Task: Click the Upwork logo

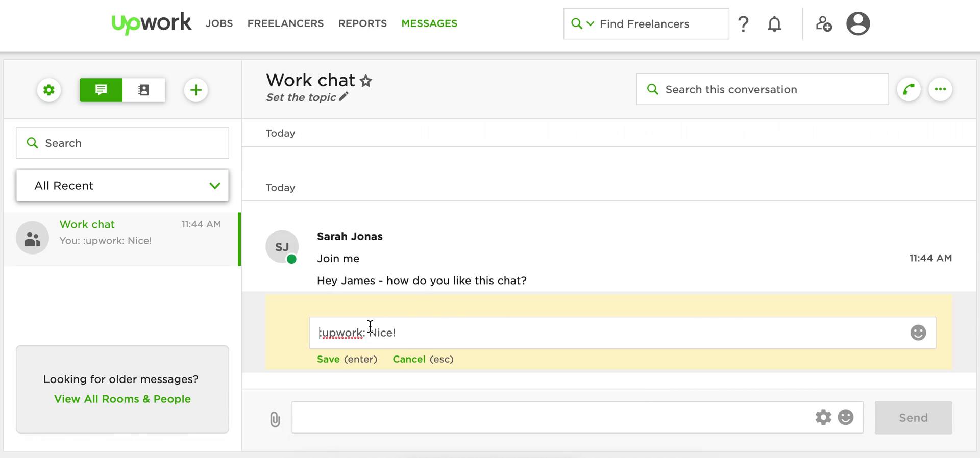Action: click(x=152, y=23)
